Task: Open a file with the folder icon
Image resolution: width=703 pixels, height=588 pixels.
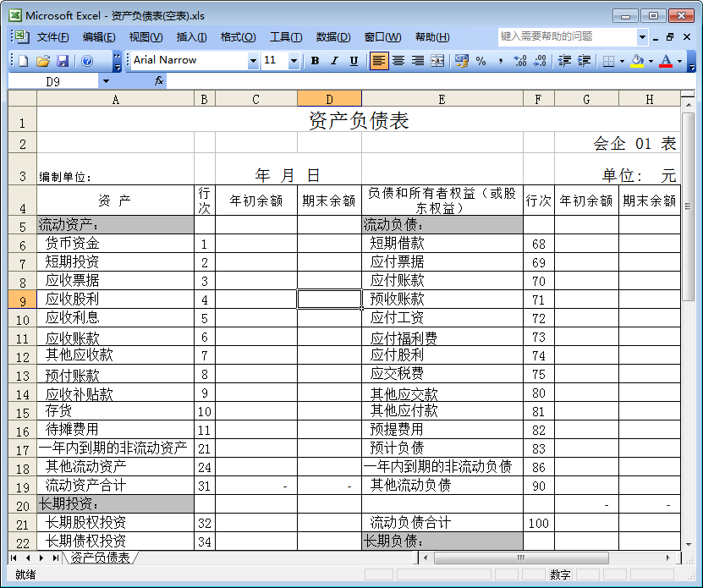Action: [43, 61]
